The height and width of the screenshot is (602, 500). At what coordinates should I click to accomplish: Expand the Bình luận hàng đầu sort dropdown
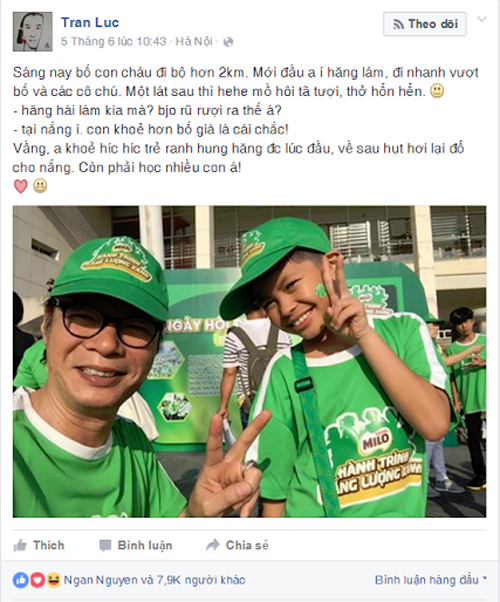pos(430,580)
